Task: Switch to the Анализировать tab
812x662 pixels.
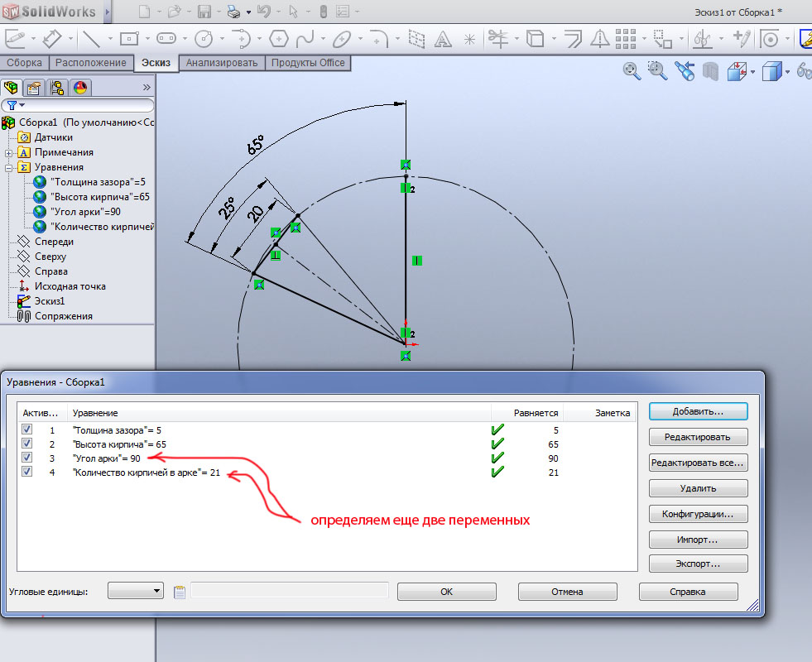Action: tap(222, 63)
